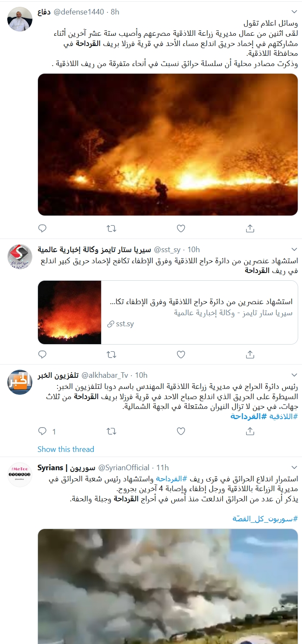Open the smoke image in SyrianOfficial tweet
This screenshot has width=302, height=644.
(x=168, y=586)
